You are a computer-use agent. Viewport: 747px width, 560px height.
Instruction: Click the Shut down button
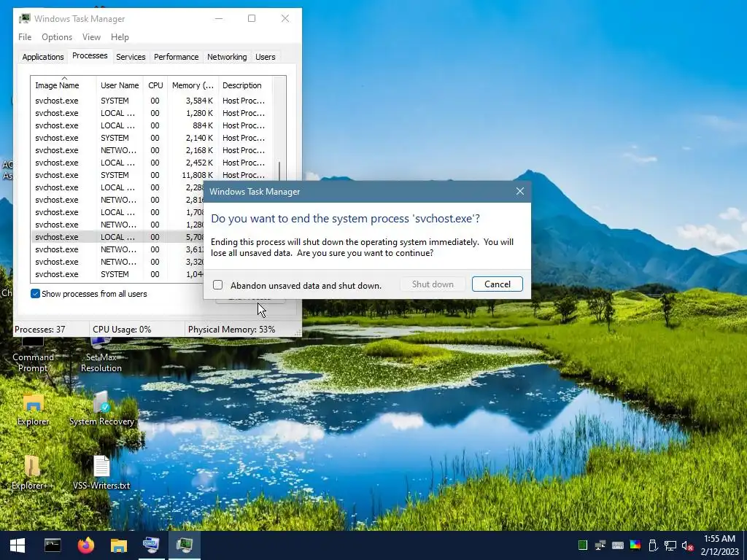(x=433, y=284)
